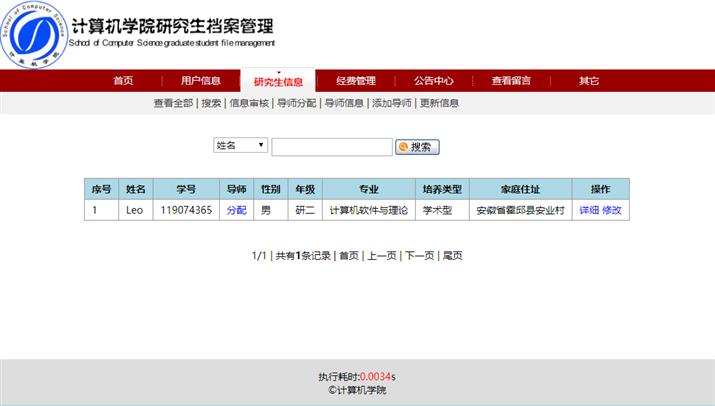
Task: Open the 信息审核 submenu link
Action: point(249,103)
